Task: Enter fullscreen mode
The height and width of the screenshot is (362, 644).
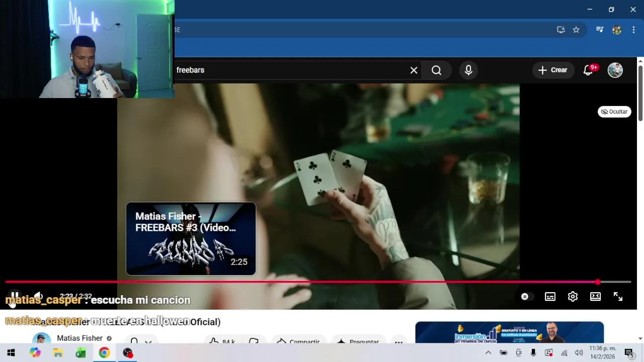Action: coord(618,297)
